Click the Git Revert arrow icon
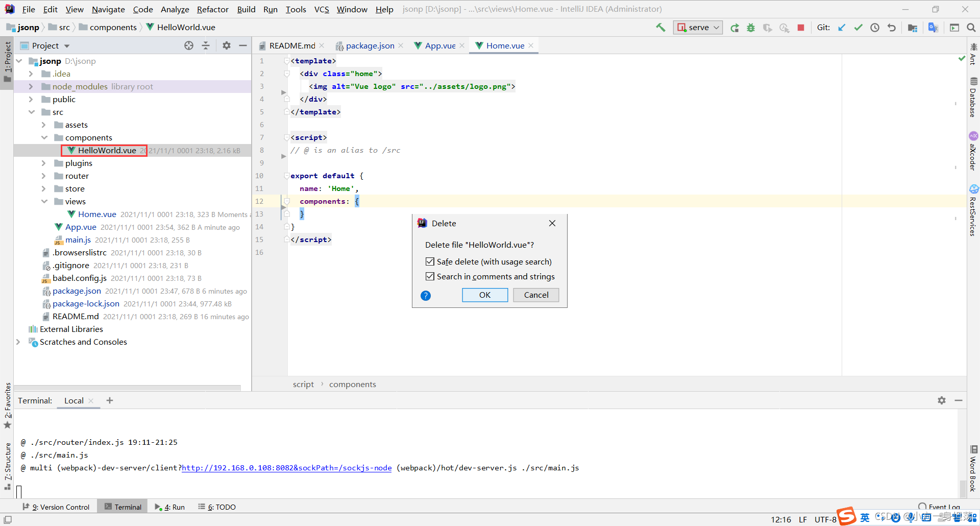 892,28
